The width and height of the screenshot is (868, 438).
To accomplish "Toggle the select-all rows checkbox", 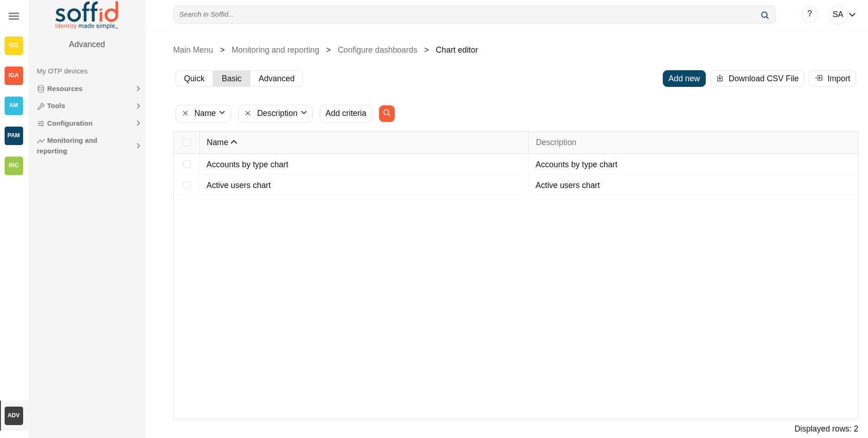I will pyautogui.click(x=187, y=142).
